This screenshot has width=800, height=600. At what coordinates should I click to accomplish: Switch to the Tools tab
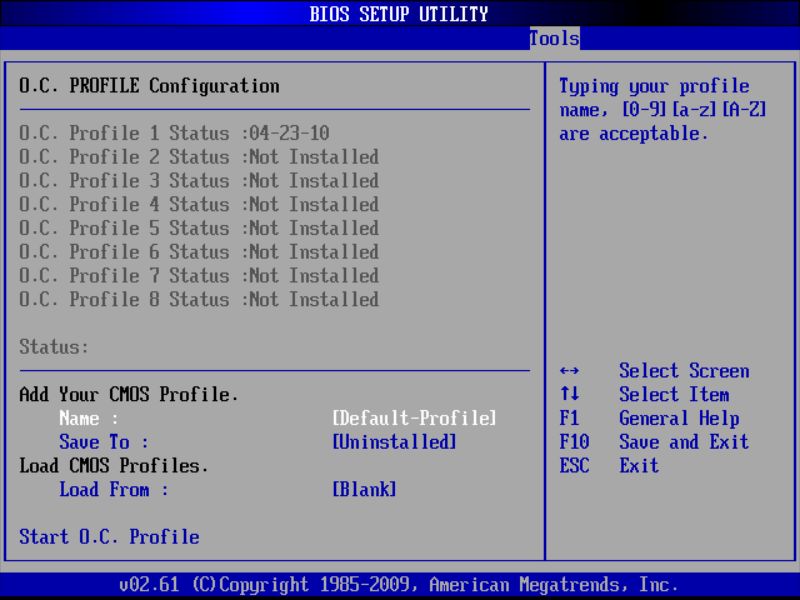[552, 39]
